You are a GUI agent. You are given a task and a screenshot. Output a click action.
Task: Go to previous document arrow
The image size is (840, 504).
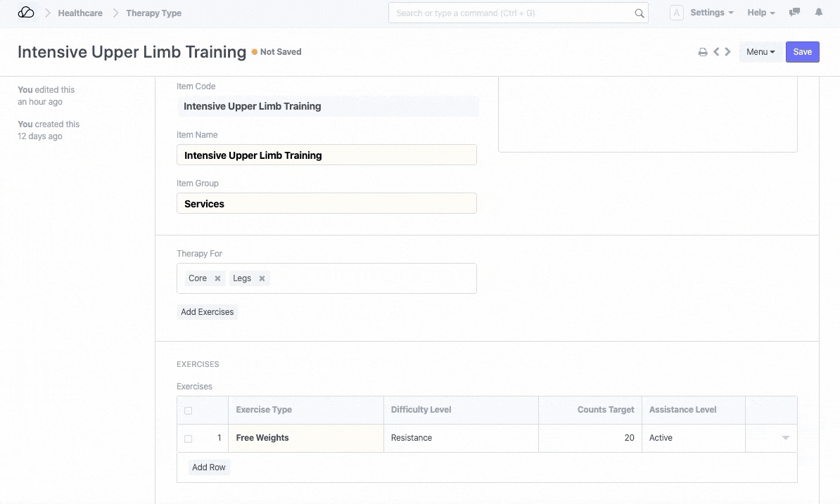716,52
